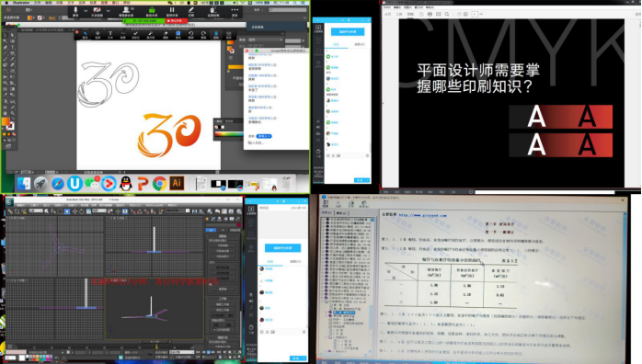Toggle the camera video in Zoom toolbar

pyautogui.click(x=97, y=10)
